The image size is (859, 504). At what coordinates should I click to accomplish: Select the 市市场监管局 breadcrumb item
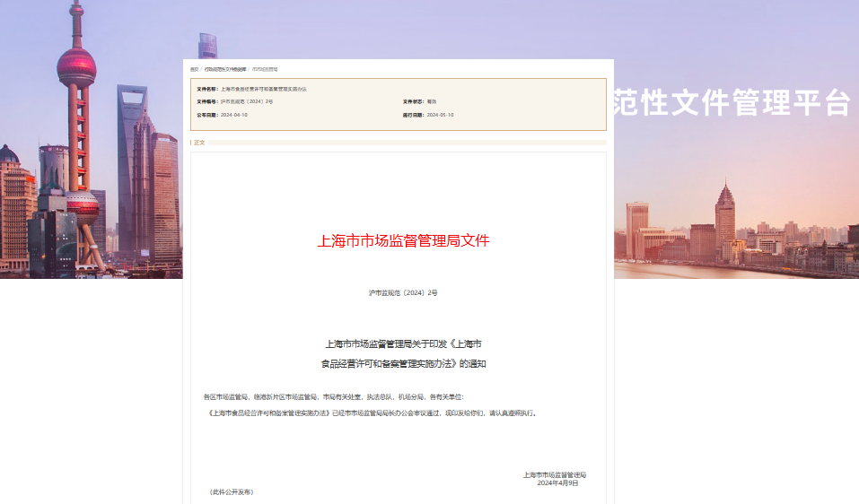pos(265,69)
